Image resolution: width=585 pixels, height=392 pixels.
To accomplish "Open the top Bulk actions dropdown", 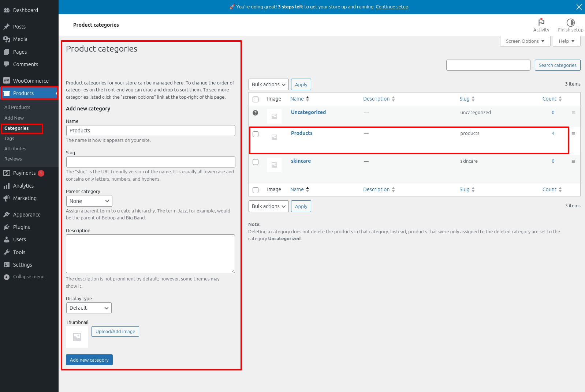I will [268, 84].
